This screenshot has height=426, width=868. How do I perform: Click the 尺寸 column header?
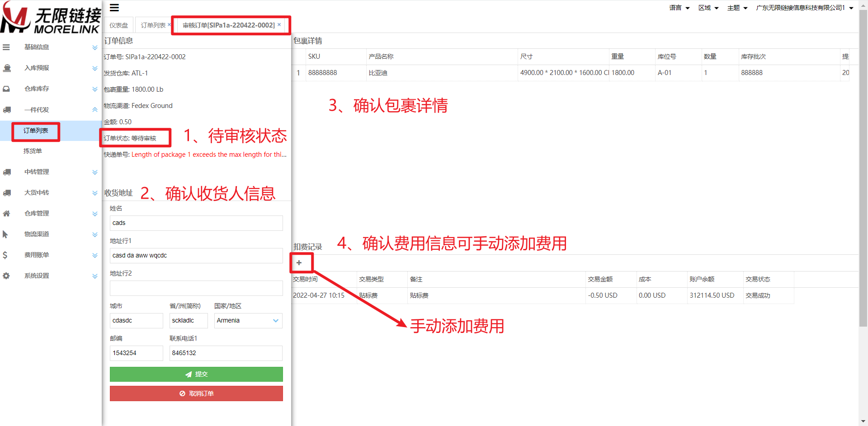[x=563, y=56]
